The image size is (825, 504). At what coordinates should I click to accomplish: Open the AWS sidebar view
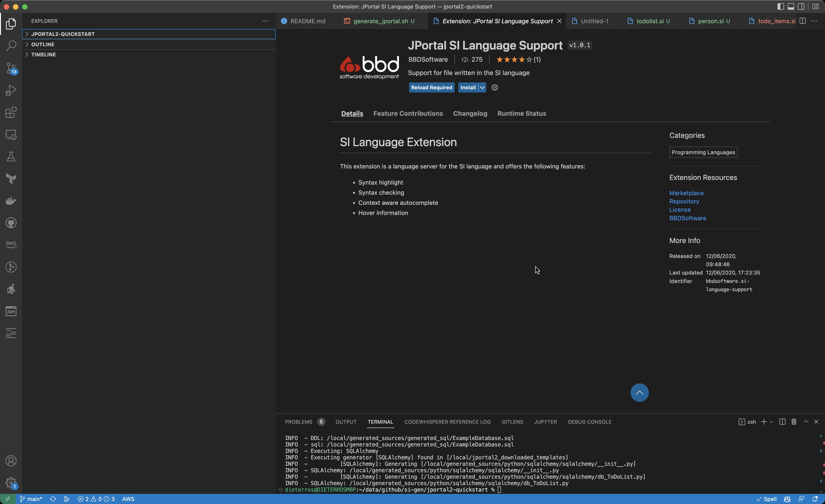coord(11,244)
